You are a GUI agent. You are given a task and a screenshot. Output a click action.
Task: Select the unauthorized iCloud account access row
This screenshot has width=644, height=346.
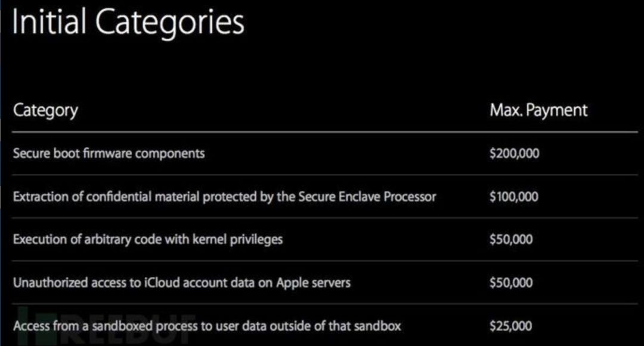[x=181, y=282]
